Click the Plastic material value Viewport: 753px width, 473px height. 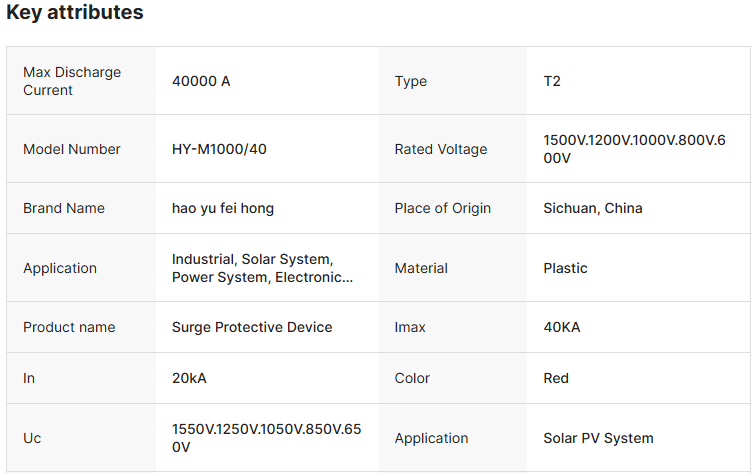pos(565,268)
